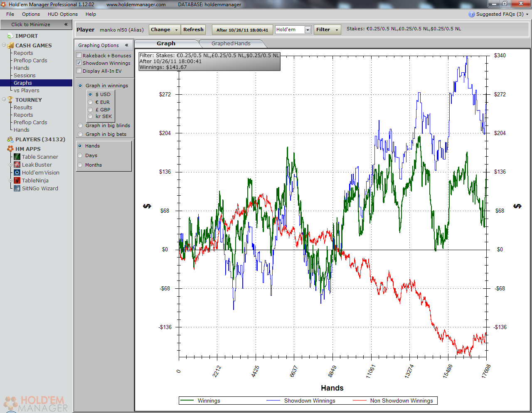This screenshot has width=532, height=413.
Task: Click the HM Apps puzzle icon
Action: 10,149
